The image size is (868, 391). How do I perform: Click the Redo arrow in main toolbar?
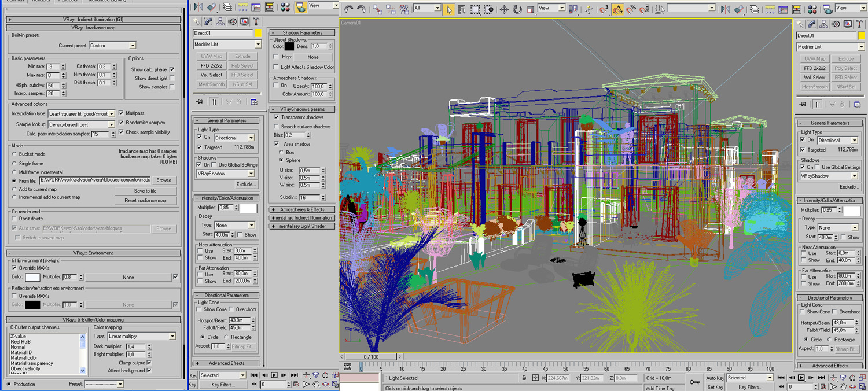362,9
